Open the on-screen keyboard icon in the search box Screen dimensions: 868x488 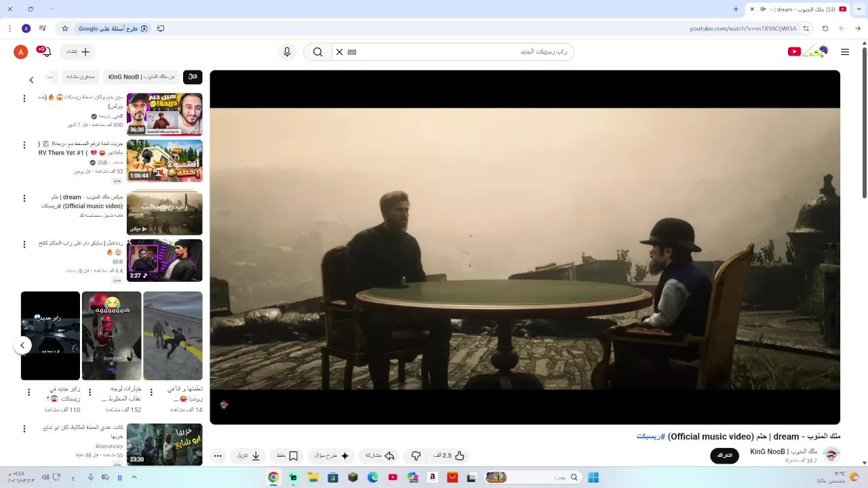pos(352,52)
